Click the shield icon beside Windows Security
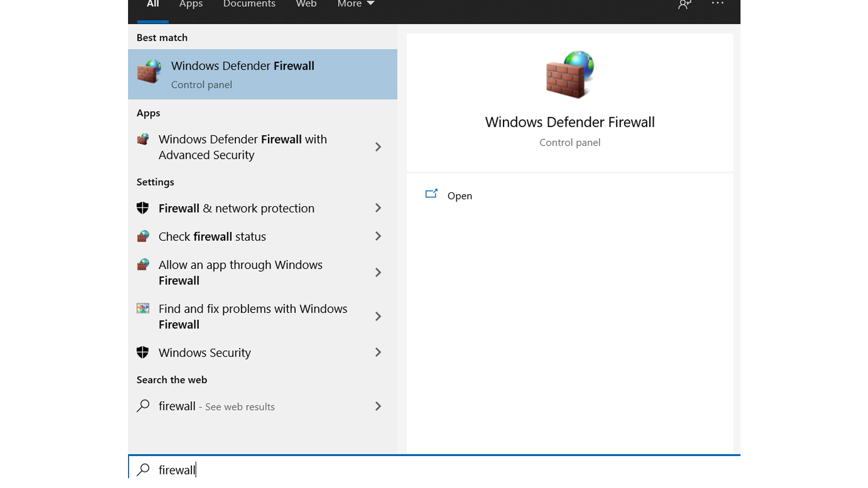The width and height of the screenshot is (868, 488). pos(143,352)
